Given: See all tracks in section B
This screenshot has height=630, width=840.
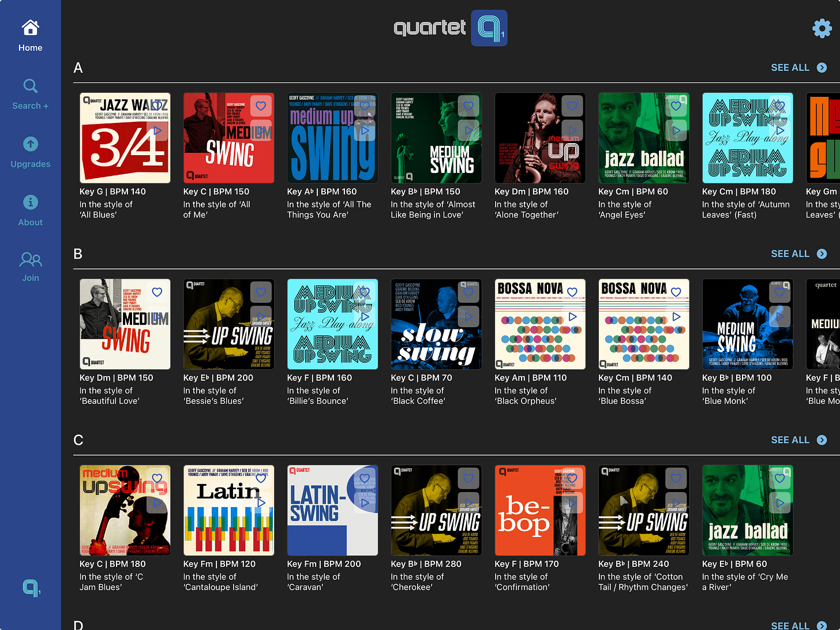Looking at the screenshot, I should pyautogui.click(x=799, y=254).
